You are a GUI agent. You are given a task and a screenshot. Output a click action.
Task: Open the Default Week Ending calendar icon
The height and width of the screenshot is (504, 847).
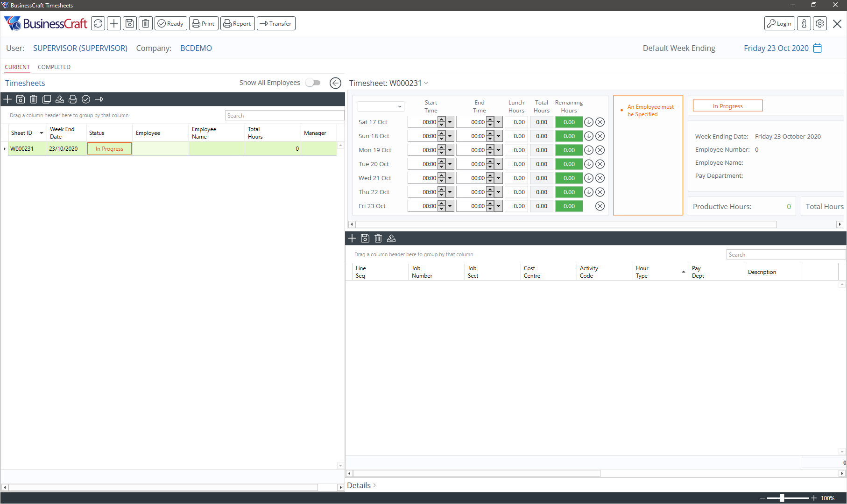(x=818, y=48)
